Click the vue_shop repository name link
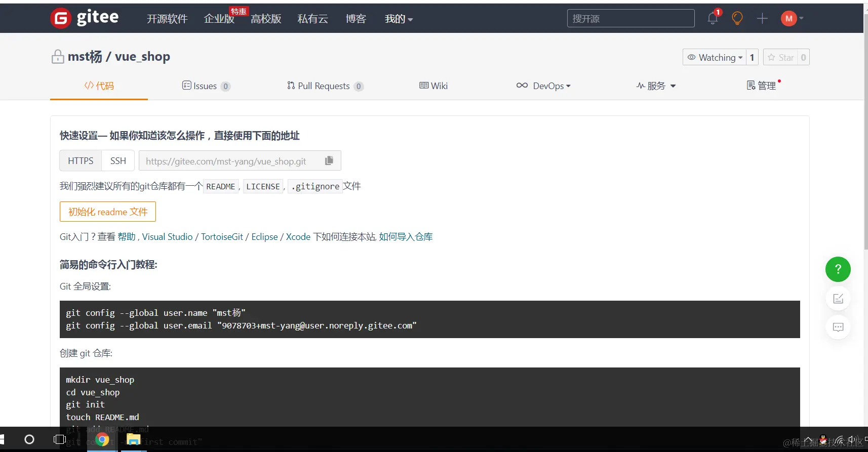Image resolution: width=868 pixels, height=452 pixels. click(x=142, y=57)
